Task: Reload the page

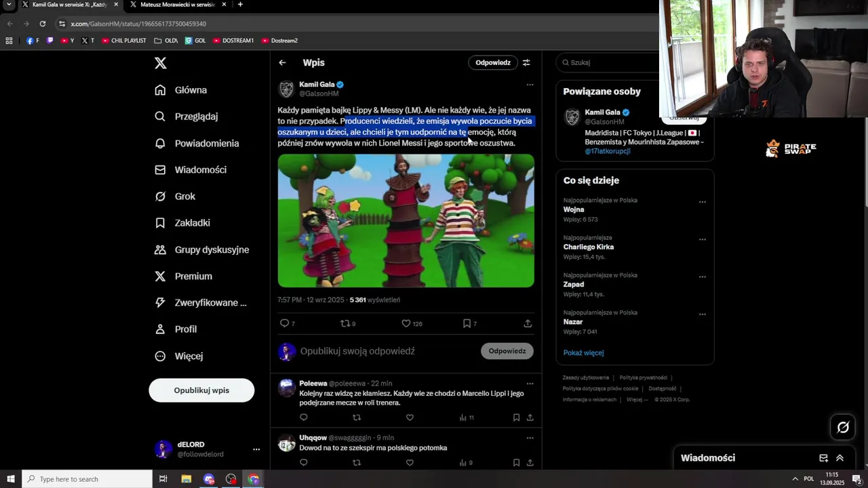Action: 42,24
